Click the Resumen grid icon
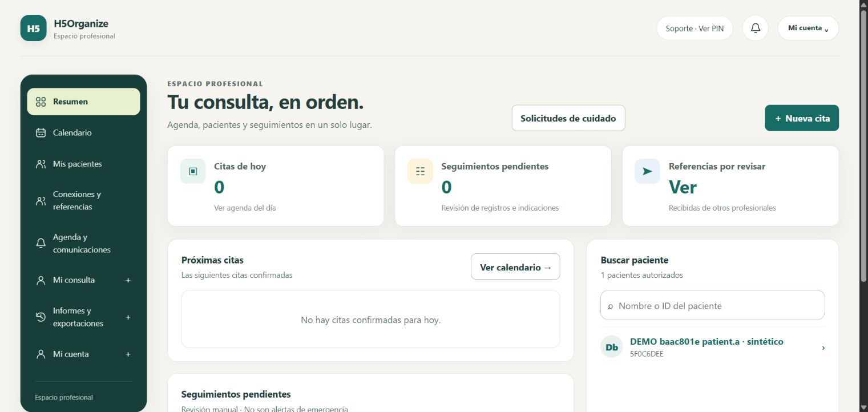The image size is (868, 412). (x=41, y=102)
